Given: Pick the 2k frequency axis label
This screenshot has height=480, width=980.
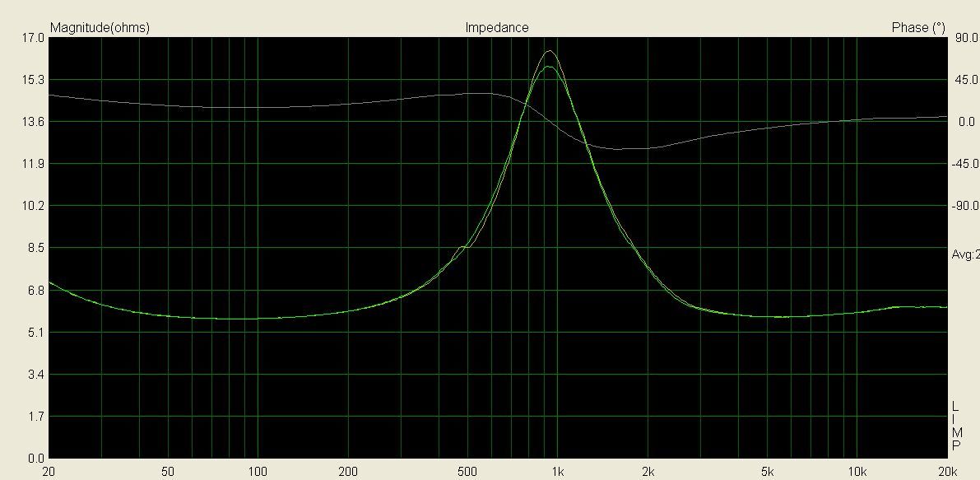Looking at the screenshot, I should (648, 472).
